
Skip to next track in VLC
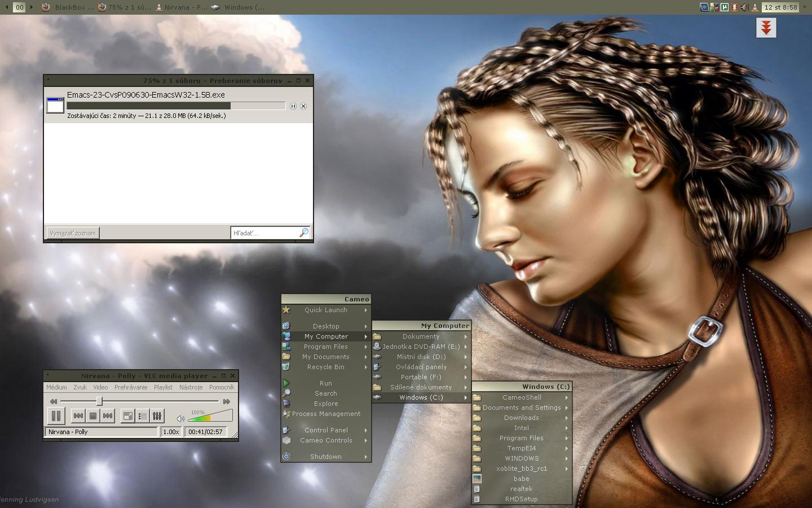click(108, 416)
